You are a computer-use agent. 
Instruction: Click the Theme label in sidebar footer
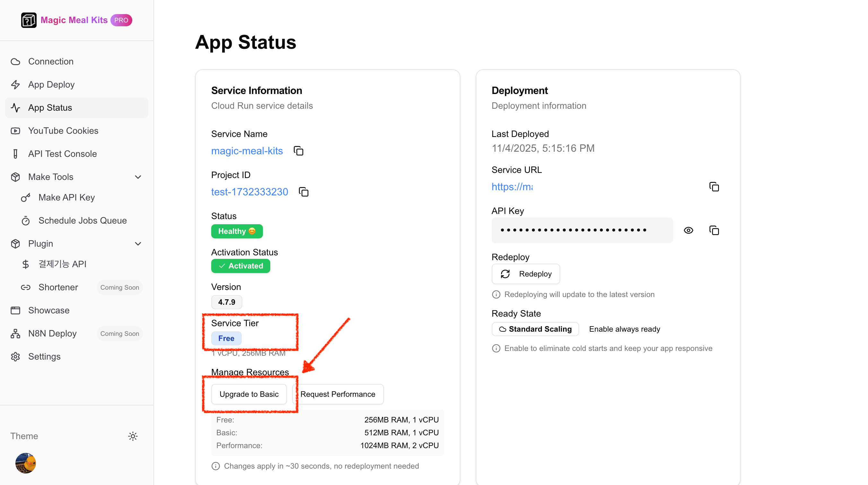(x=24, y=436)
